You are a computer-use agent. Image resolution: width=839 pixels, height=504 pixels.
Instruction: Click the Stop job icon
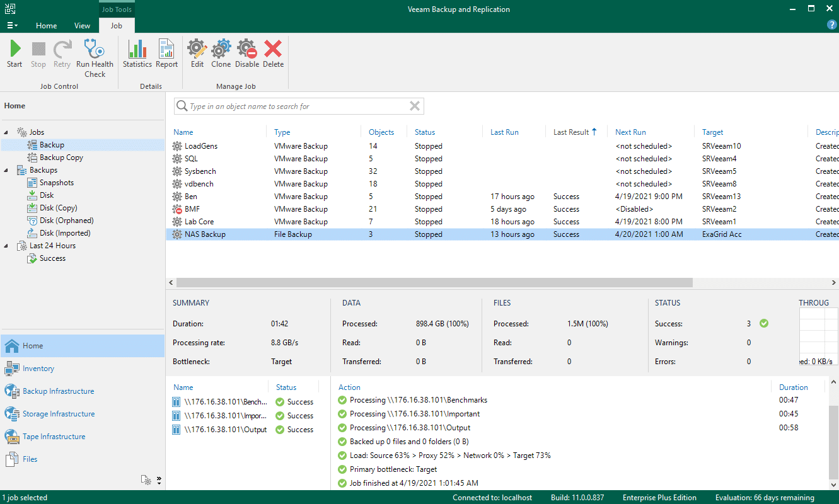tap(38, 54)
